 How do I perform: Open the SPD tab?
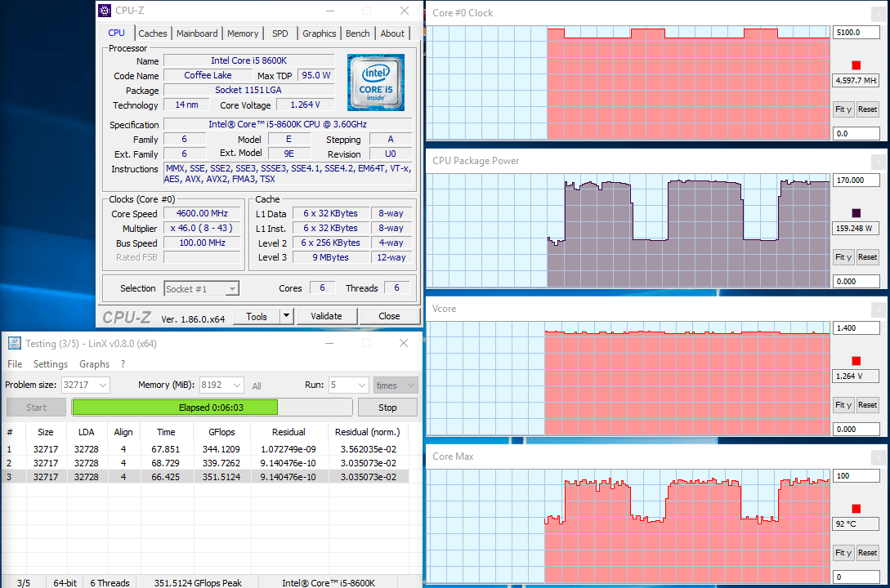coord(280,33)
